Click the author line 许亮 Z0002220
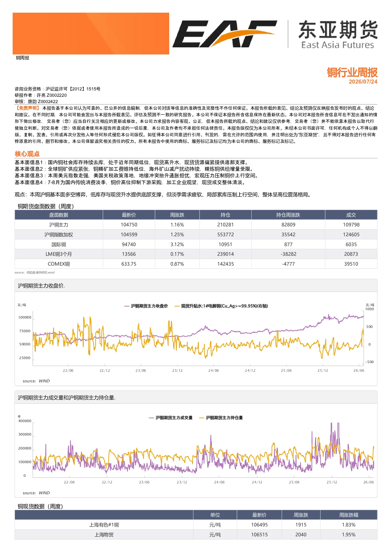Screen dimensions: 392x550 pos(41,95)
